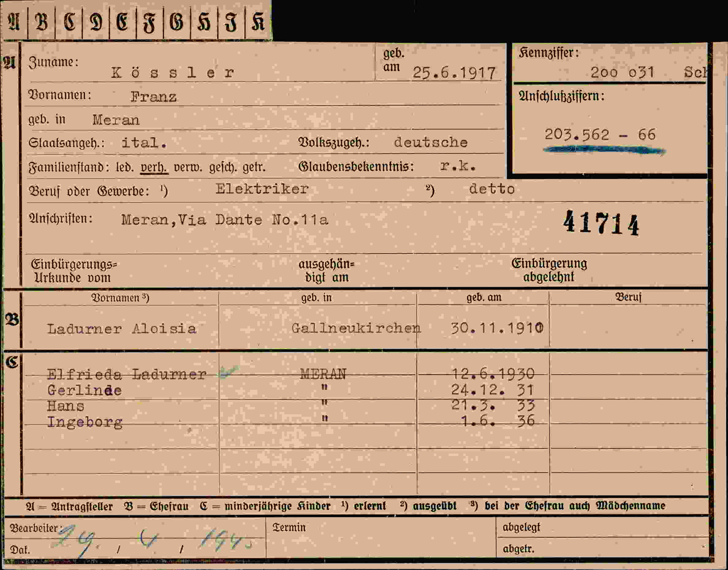Click the 'Vornamen:' label in section A
Screen dimensions: 728x570
click(60, 95)
